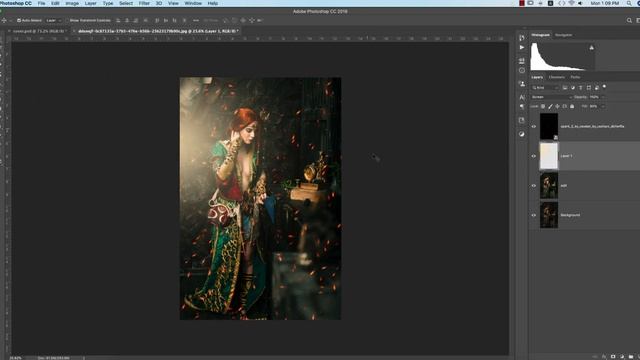Image resolution: width=640 pixels, height=360 pixels.
Task: Select the Layer 1 thumbnail
Action: click(549, 156)
